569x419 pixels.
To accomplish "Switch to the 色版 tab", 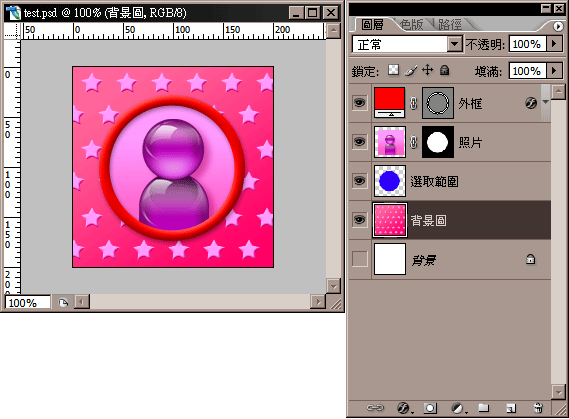I will (412, 25).
